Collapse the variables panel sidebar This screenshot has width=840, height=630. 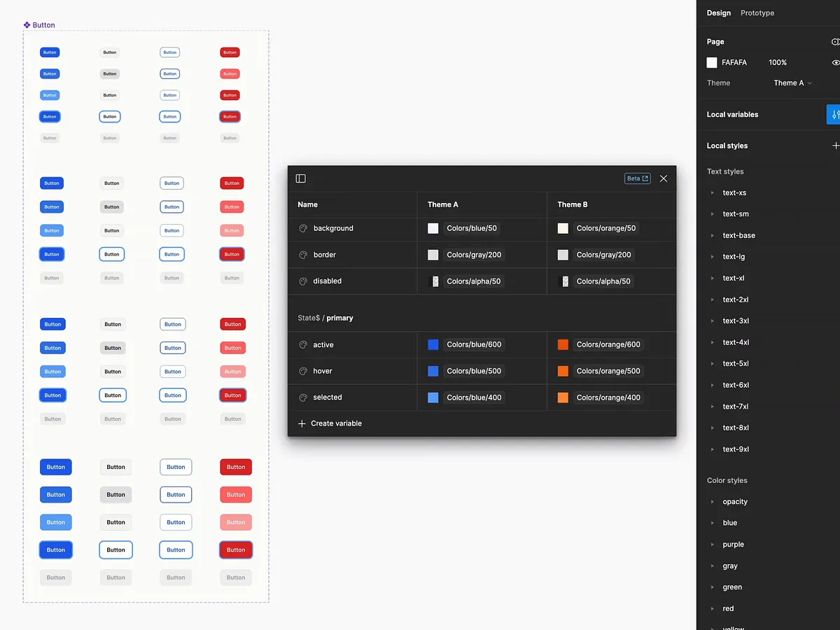pos(300,178)
